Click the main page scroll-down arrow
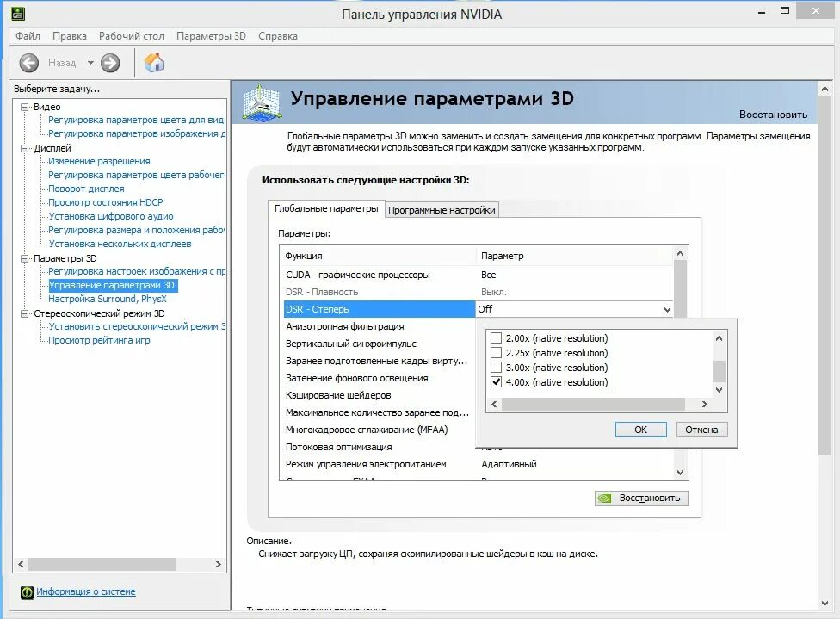Viewport: 840px width, 619px height. 825,604
